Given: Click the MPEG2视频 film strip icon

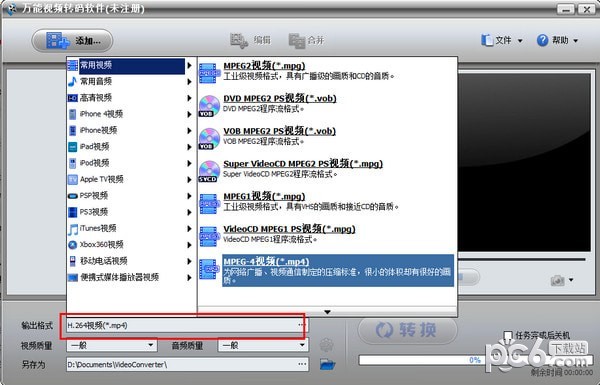Looking at the screenshot, I should [x=209, y=73].
